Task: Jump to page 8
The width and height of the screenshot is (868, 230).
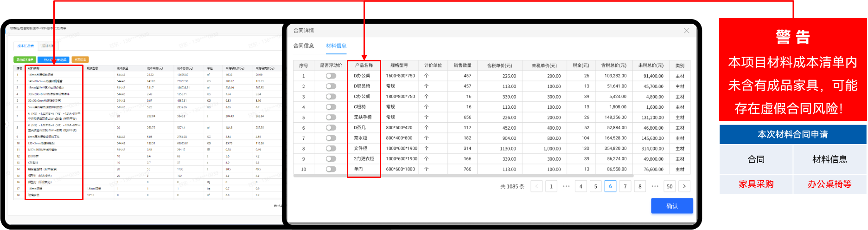Action: [640, 186]
